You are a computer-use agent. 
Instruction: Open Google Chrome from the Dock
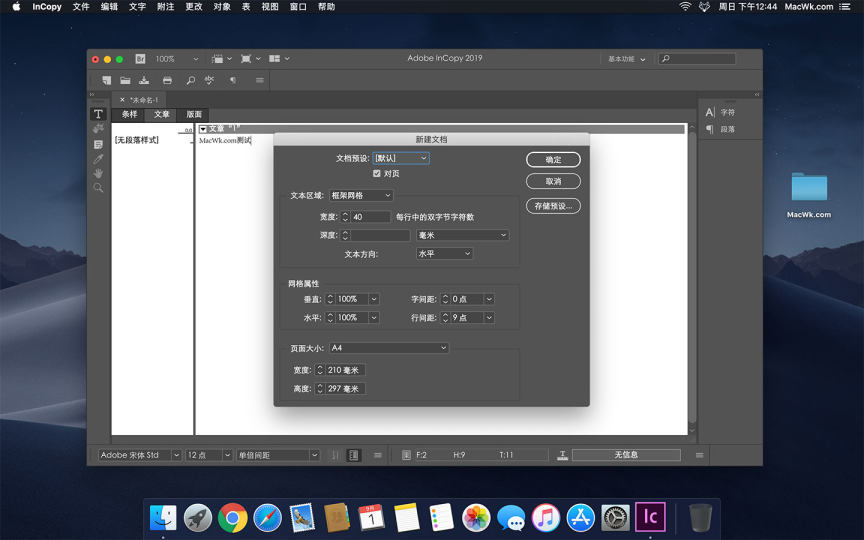233,517
